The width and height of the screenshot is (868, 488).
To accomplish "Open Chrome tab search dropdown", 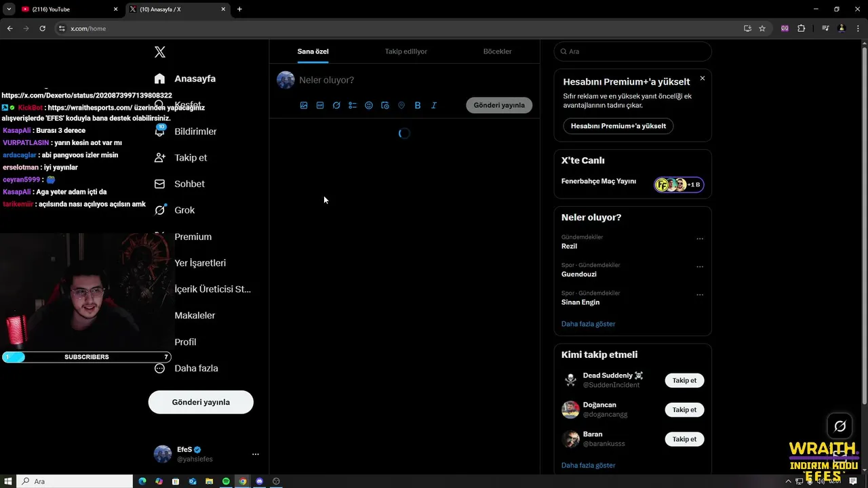I will pos(9,9).
